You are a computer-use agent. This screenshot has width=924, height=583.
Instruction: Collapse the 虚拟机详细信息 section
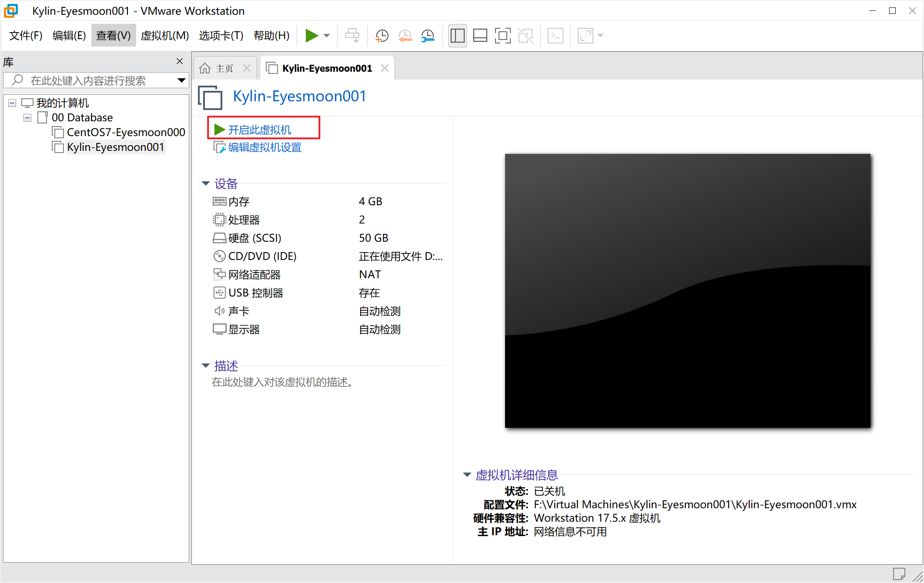coord(467,475)
